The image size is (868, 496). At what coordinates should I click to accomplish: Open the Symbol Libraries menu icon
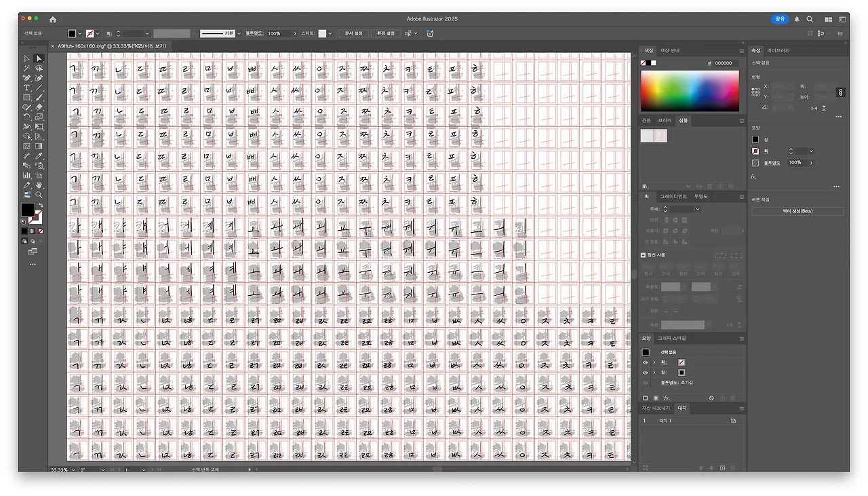[644, 187]
